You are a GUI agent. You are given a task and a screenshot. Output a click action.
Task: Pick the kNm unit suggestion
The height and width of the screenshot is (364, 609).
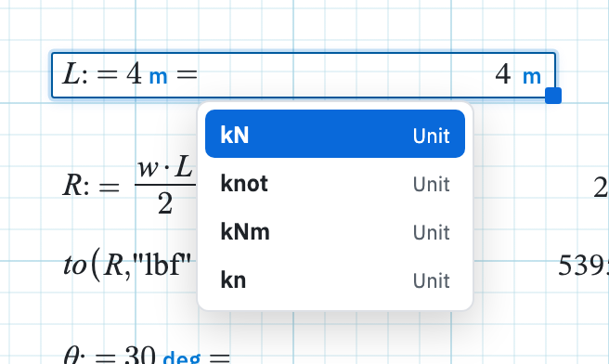tap(335, 232)
